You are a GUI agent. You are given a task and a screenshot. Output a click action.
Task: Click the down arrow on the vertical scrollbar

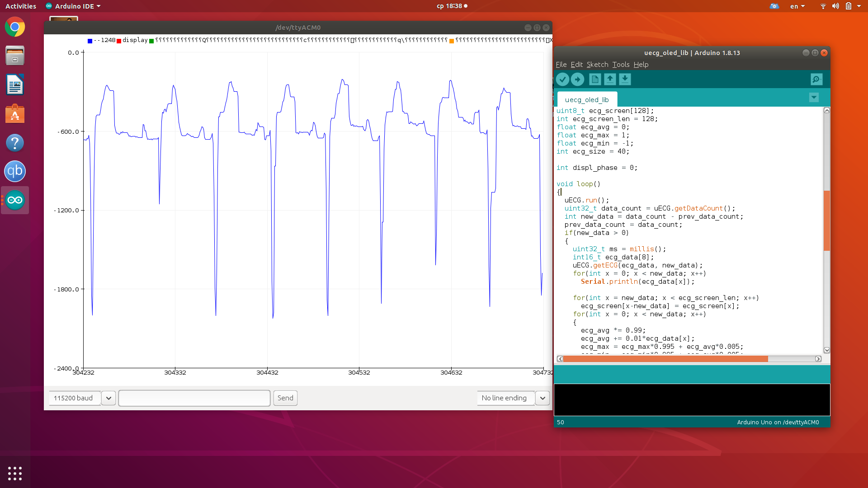tap(827, 350)
